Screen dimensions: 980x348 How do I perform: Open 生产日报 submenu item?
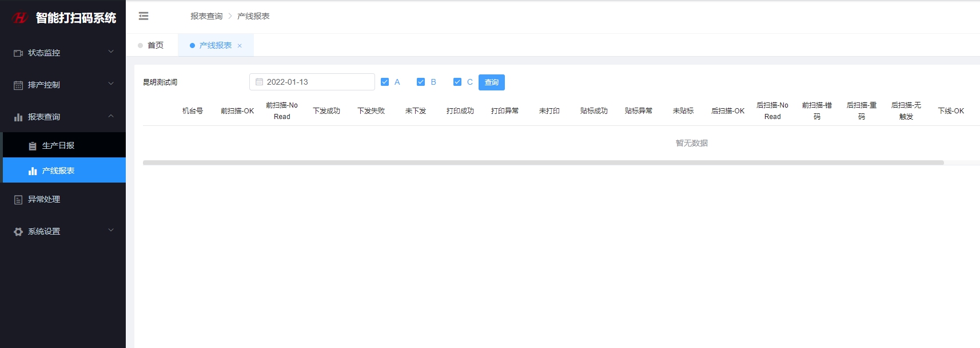[64, 145]
